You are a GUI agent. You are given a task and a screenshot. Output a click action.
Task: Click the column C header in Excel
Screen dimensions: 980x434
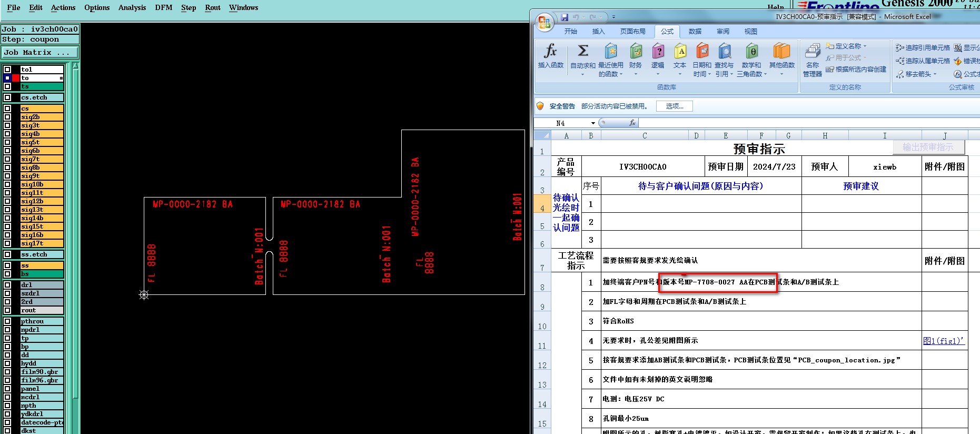pos(645,135)
